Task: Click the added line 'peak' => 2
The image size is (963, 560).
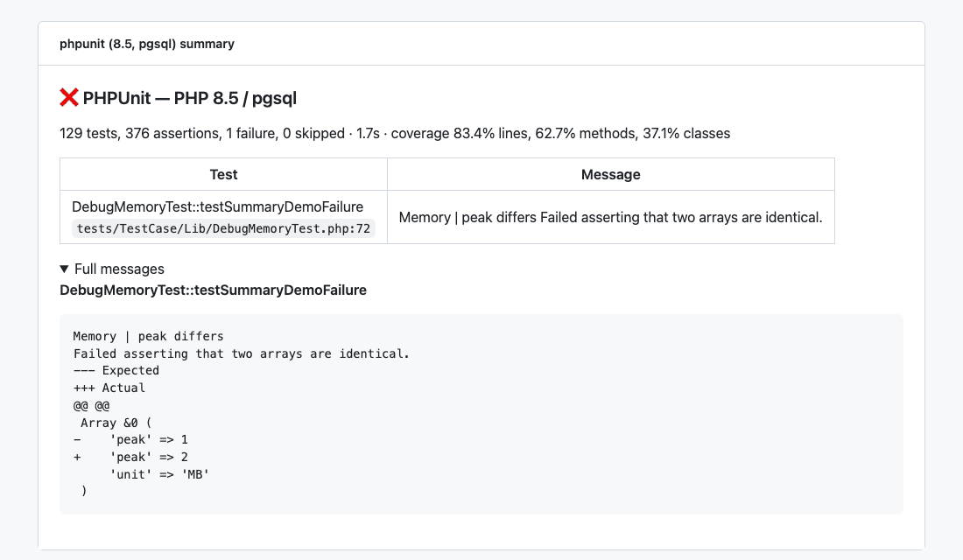Action: click(130, 457)
